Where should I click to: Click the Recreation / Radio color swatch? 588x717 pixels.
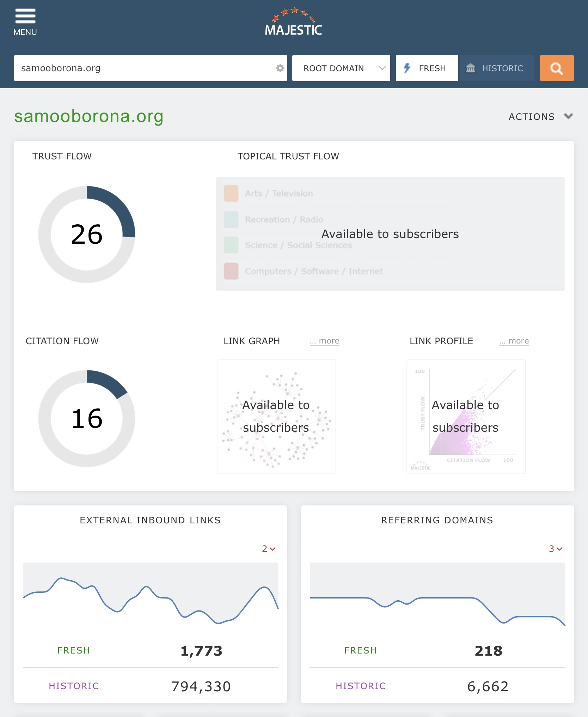pyautogui.click(x=231, y=219)
